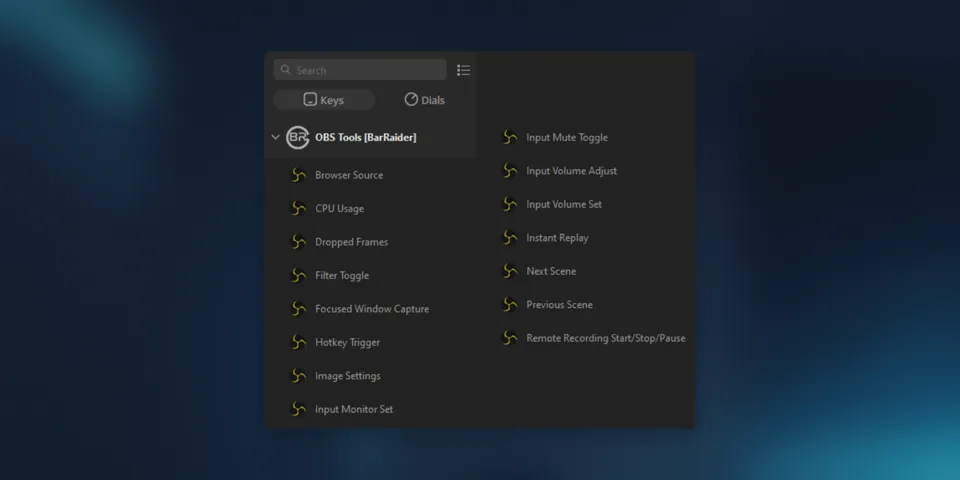Select the Image Settings label
The image size is (960, 480).
click(x=348, y=376)
